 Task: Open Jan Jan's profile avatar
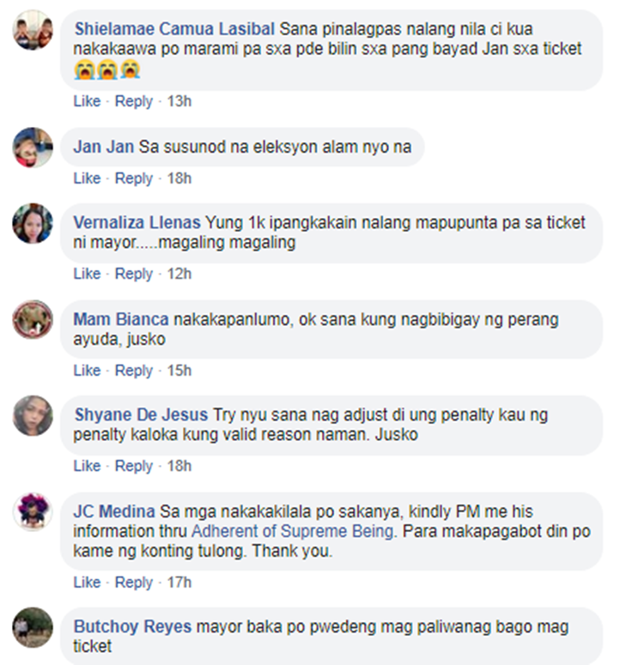[33, 148]
